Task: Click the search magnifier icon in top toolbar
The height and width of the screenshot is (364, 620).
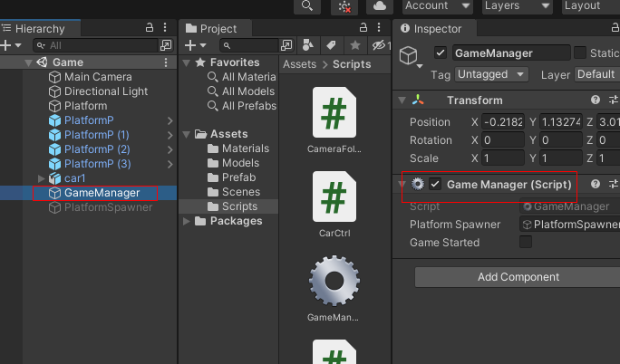Action: (x=307, y=6)
